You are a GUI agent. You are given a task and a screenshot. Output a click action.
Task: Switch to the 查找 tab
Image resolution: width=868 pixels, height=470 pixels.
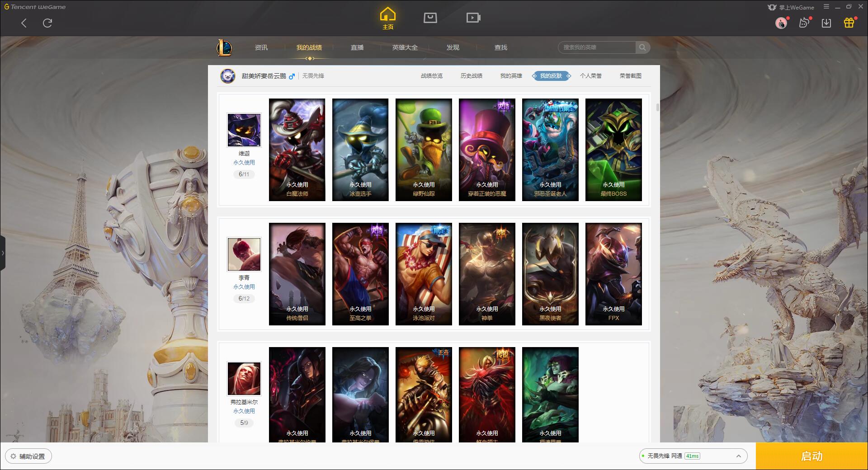pos(501,47)
